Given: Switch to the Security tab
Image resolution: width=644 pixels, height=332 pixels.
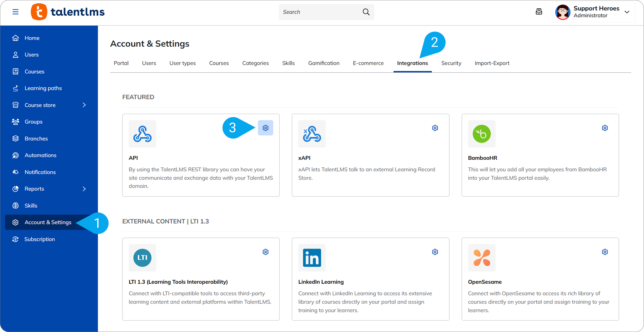Looking at the screenshot, I should [x=451, y=63].
